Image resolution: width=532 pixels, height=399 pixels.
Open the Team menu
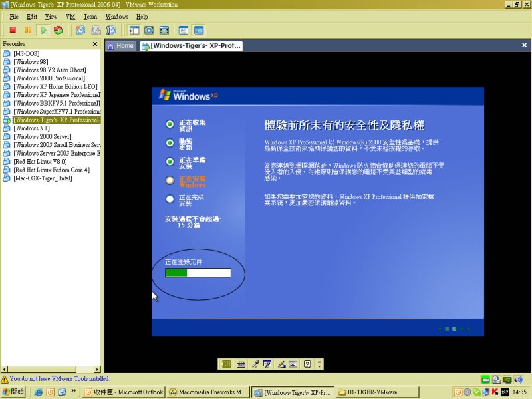tap(90, 17)
